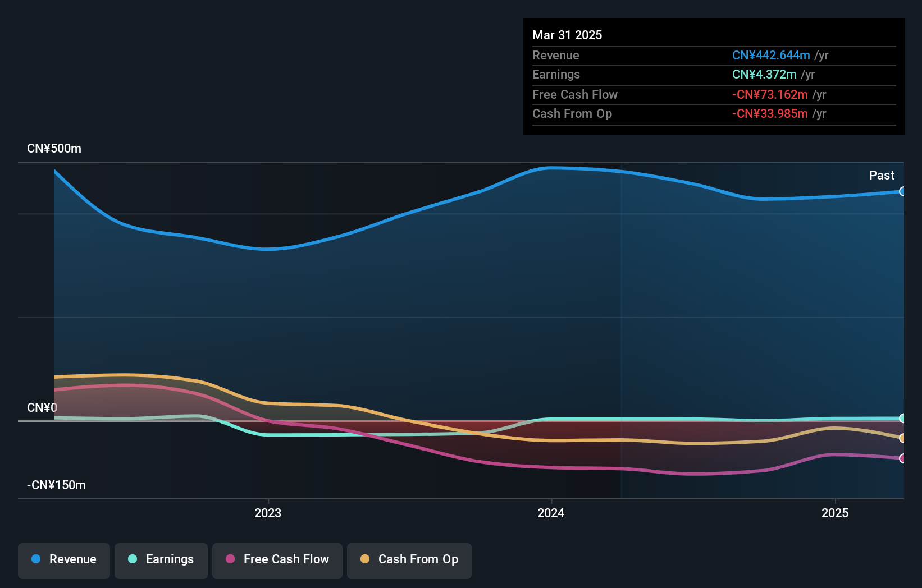Click the Earnings line endpoint marker
The height and width of the screenshot is (588, 922).
(x=902, y=418)
